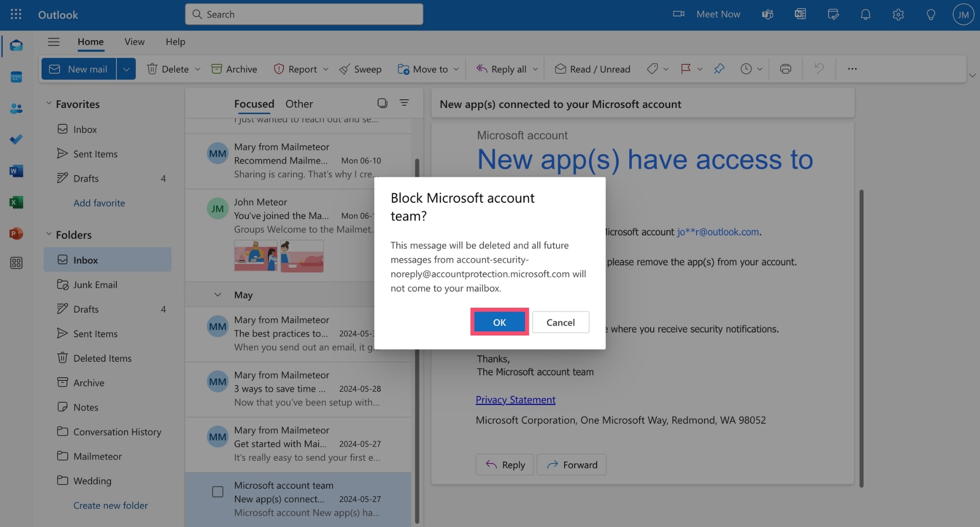Screen dimensions: 980x527
Task: Expand Delete options arrow
Action: click(x=197, y=69)
